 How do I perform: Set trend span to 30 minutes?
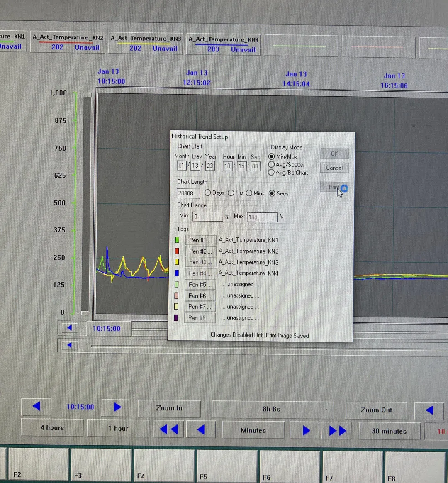coord(389,431)
